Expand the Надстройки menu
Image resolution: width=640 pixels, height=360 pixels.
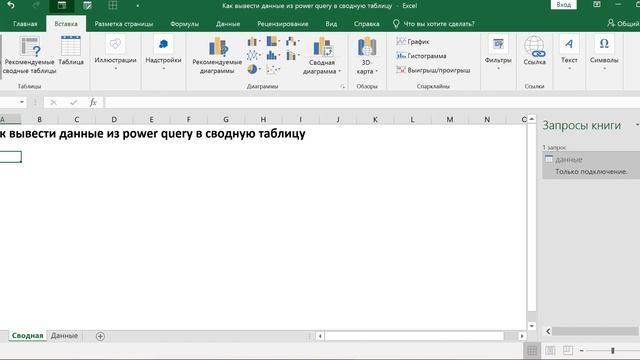(x=163, y=53)
